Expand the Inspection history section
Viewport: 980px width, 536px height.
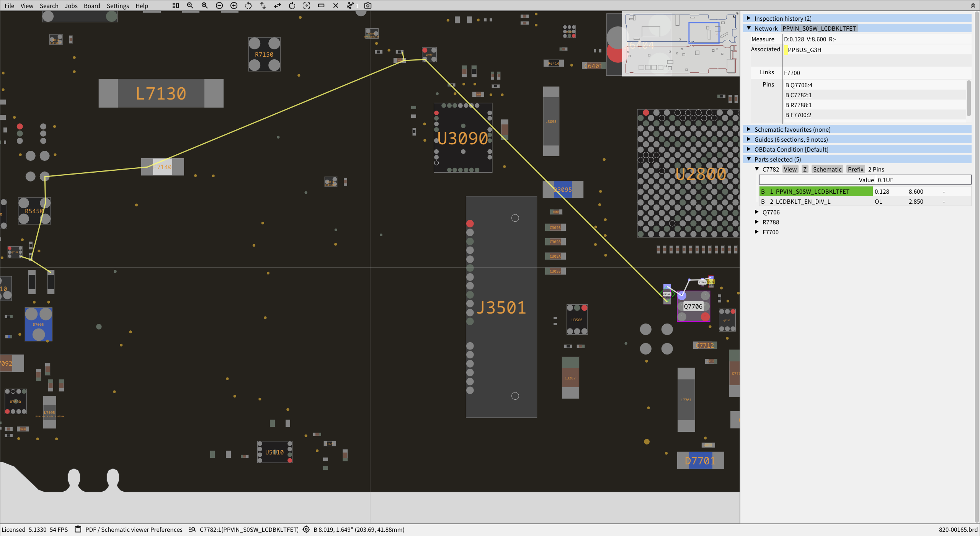pos(749,18)
